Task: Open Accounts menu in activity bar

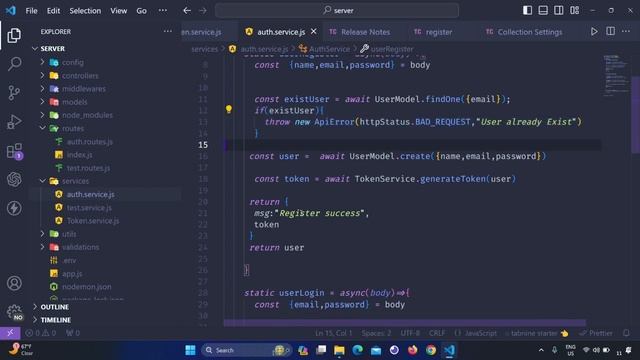Action: click(14, 283)
